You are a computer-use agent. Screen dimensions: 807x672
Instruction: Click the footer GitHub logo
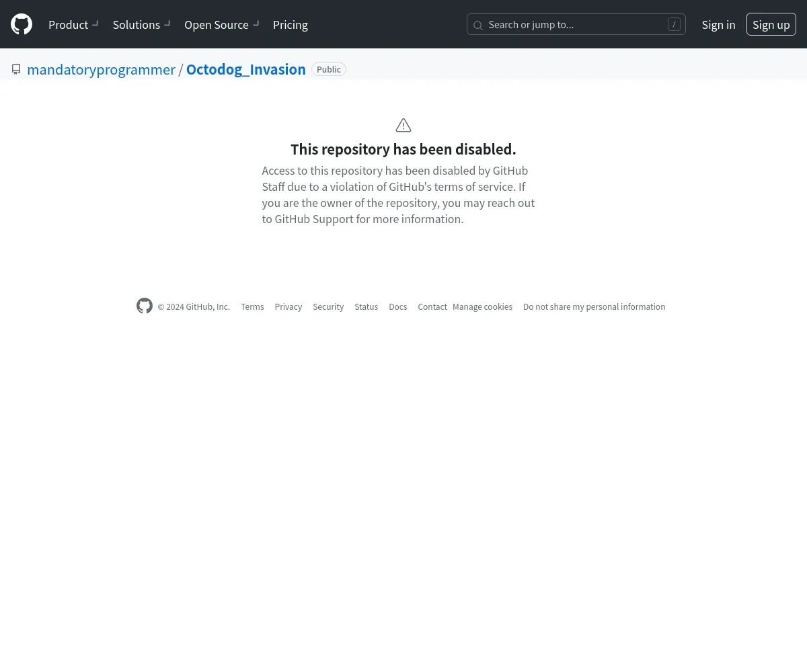(145, 306)
